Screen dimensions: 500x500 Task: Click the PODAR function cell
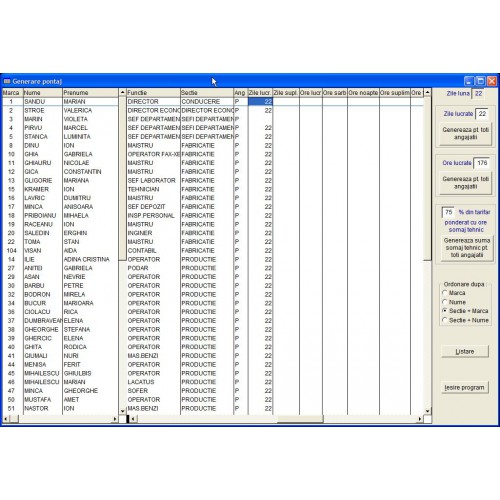coord(153,268)
